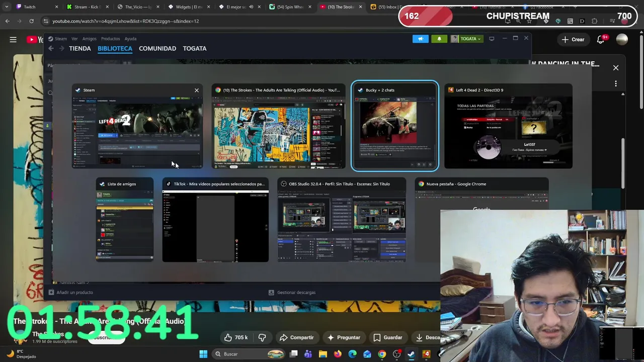Open Gestionar descargas in Steam

(292, 293)
